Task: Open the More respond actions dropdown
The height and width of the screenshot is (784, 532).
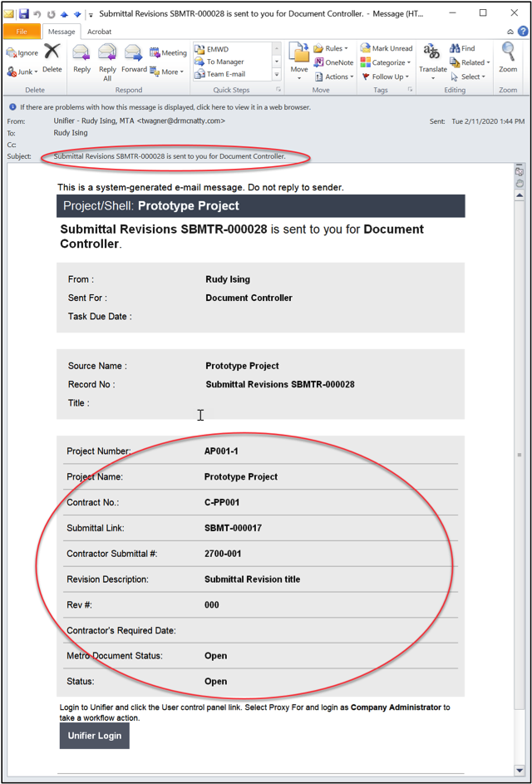Action: click(x=166, y=72)
